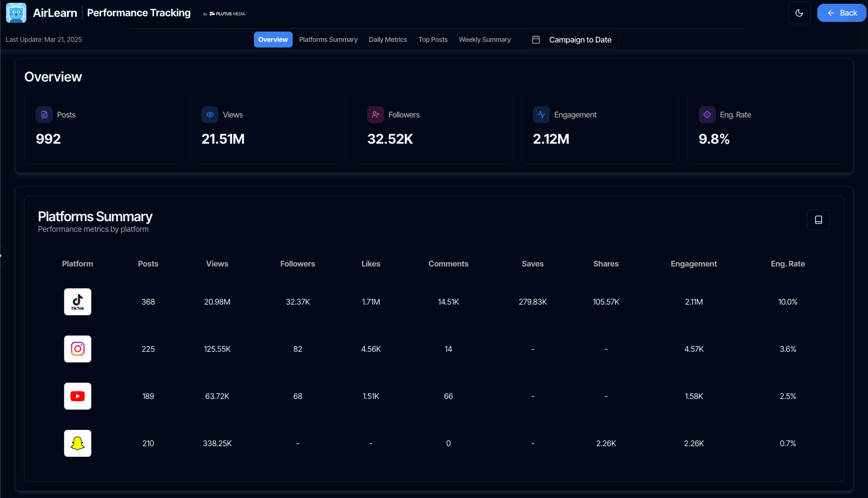Select the TikTok platform icon
This screenshot has height=498, width=868.
coord(78,301)
